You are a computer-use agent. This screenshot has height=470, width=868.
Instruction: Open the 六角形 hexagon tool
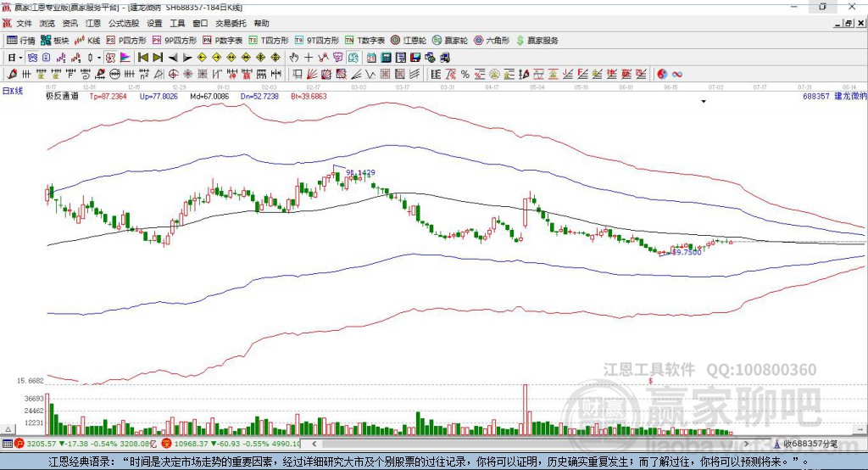coord(492,41)
